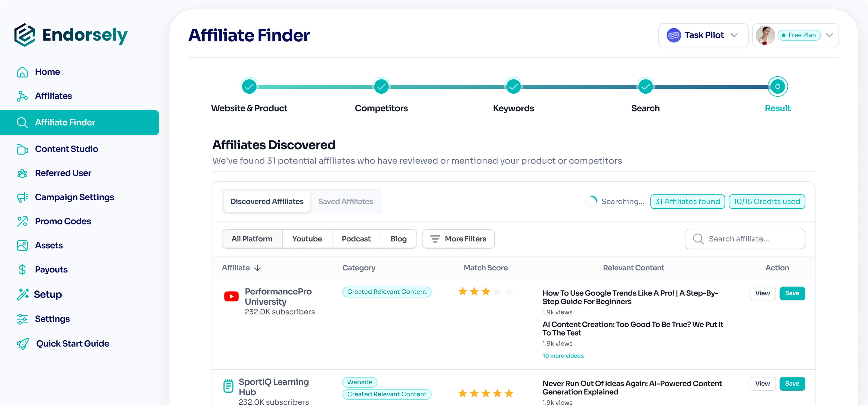The height and width of the screenshot is (405, 868).
Task: Expand the account plan dropdown chevron
Action: (829, 35)
